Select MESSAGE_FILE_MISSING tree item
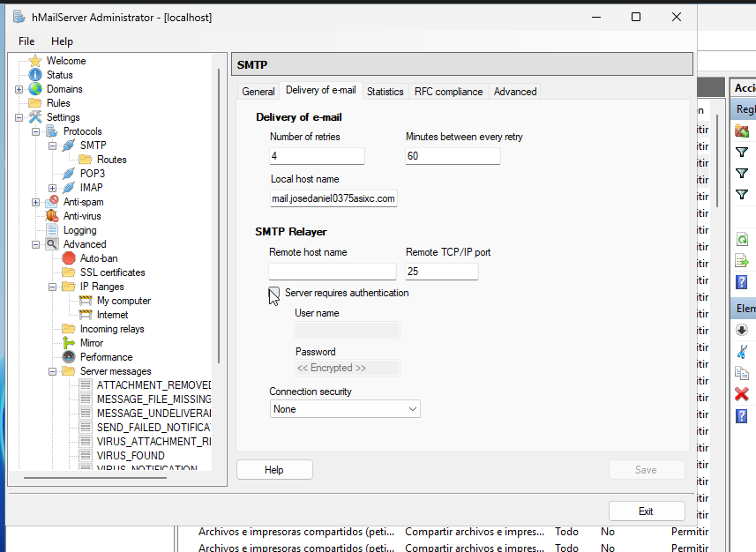Viewport: 756px width, 552px height. (x=153, y=399)
